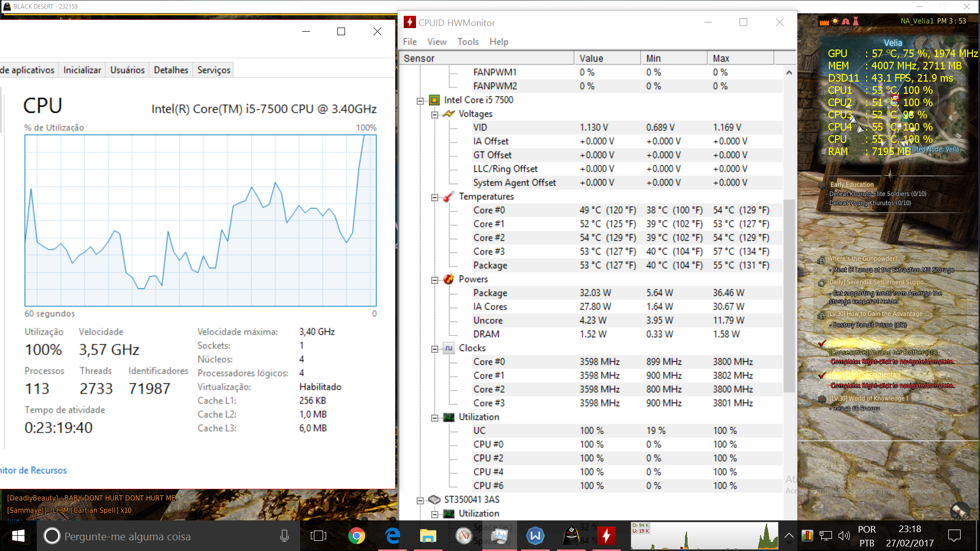
Task: Click the HWMonitor vertical scrollbar thumb
Action: (789, 296)
